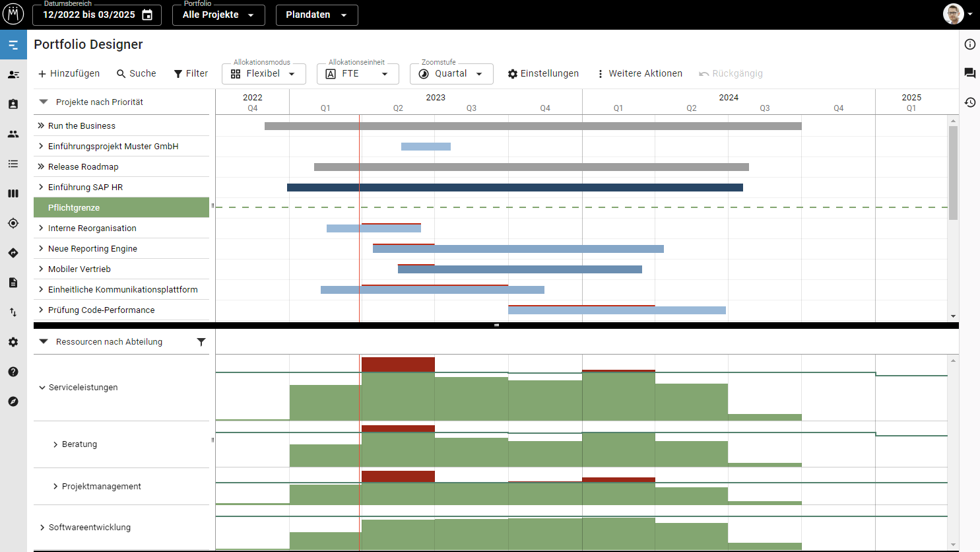
Task: Collapse the Serviceleistungen department row
Action: point(42,388)
